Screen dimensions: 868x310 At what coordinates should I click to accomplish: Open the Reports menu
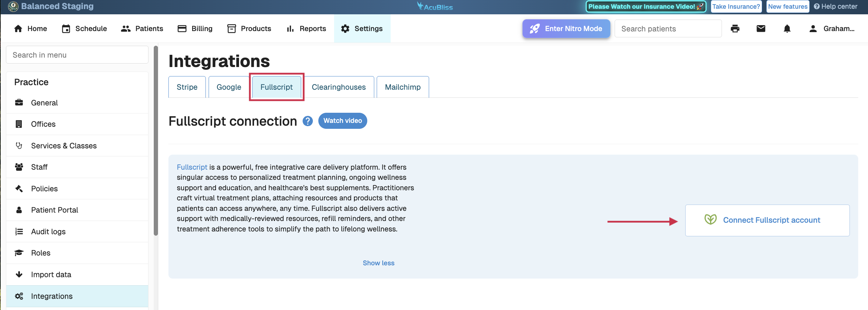[x=306, y=29]
